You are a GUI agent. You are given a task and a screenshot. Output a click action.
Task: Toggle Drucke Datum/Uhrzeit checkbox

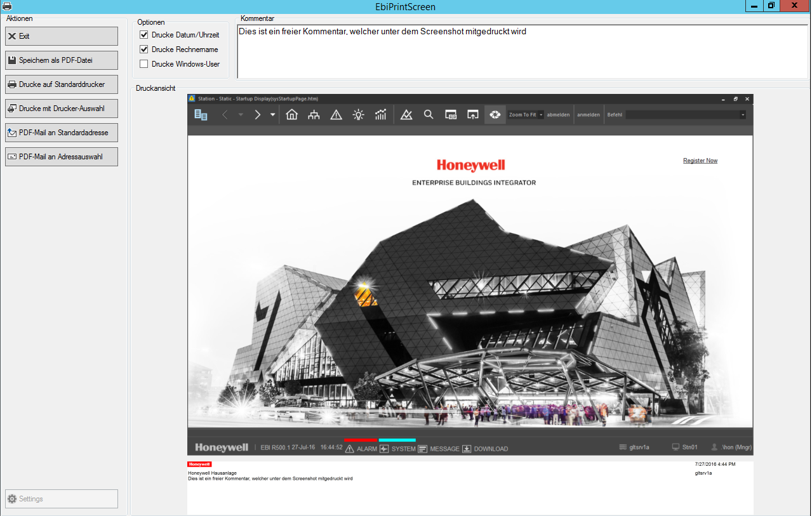(x=143, y=35)
